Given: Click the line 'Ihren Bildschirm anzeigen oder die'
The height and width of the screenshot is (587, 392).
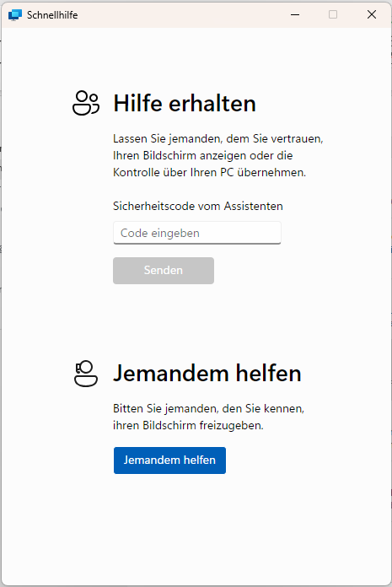Looking at the screenshot, I should [x=202, y=155].
